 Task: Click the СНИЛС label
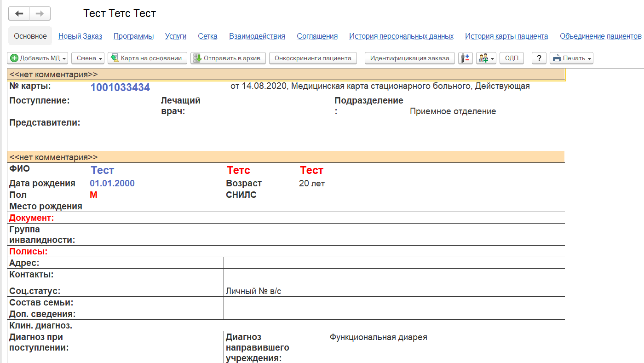(x=241, y=195)
